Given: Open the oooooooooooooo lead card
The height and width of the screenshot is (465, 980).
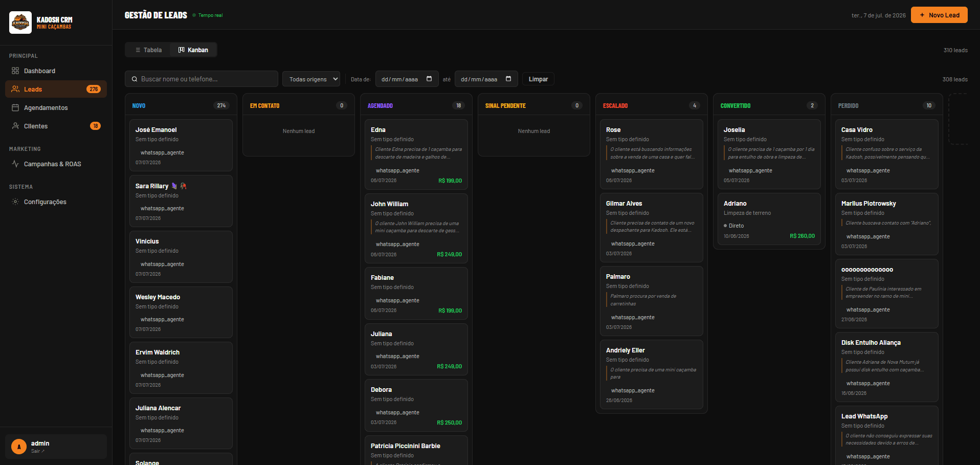Looking at the screenshot, I should click(887, 294).
